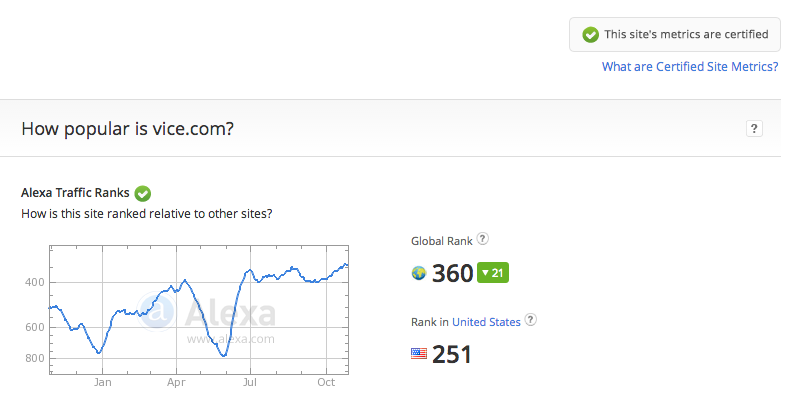Click the green checkmark next to Alexa Traffic Ranks
This screenshot has height=395, width=792.
tap(143, 193)
